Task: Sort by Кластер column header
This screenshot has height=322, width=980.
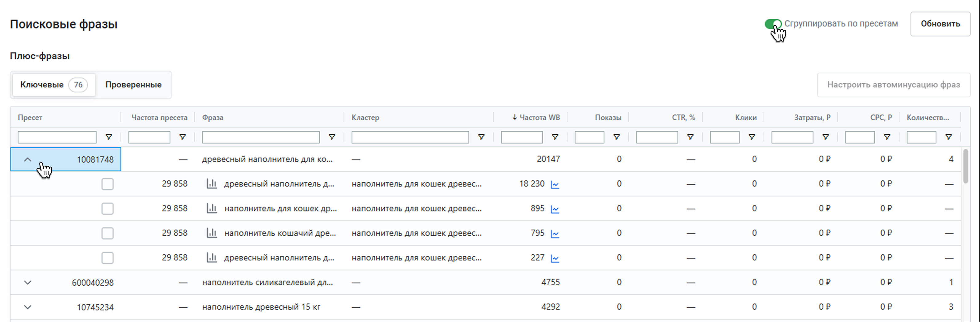Action: [x=365, y=117]
